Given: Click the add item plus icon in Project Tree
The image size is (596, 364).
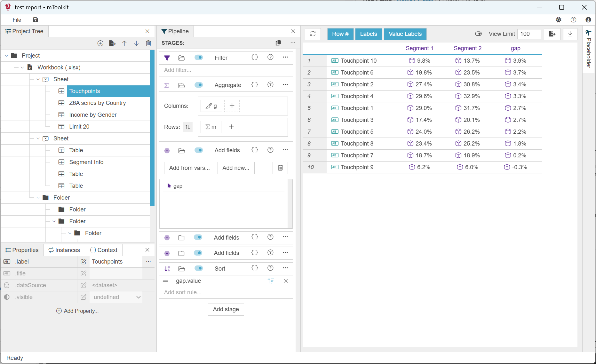Looking at the screenshot, I should [100, 43].
